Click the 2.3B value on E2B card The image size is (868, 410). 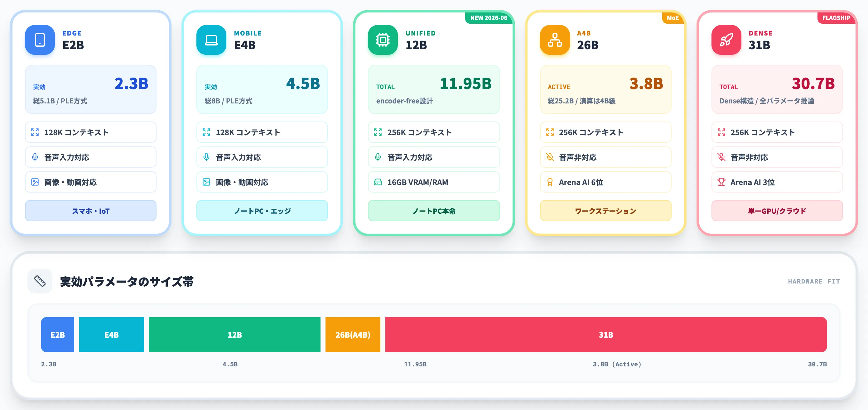pyautogui.click(x=131, y=83)
